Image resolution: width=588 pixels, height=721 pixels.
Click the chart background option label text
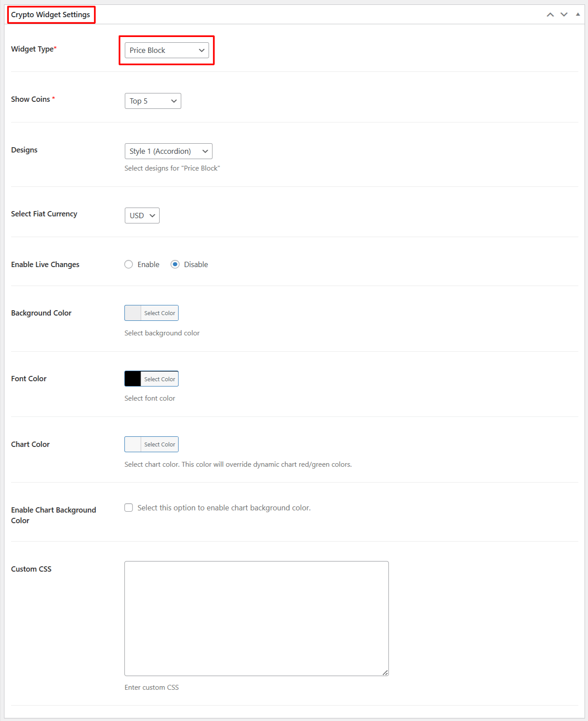coord(224,508)
